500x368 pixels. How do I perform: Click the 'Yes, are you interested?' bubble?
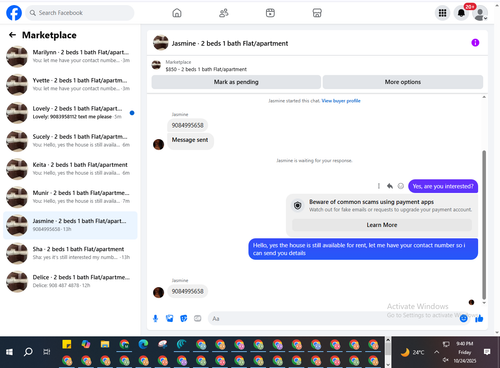pyautogui.click(x=443, y=186)
